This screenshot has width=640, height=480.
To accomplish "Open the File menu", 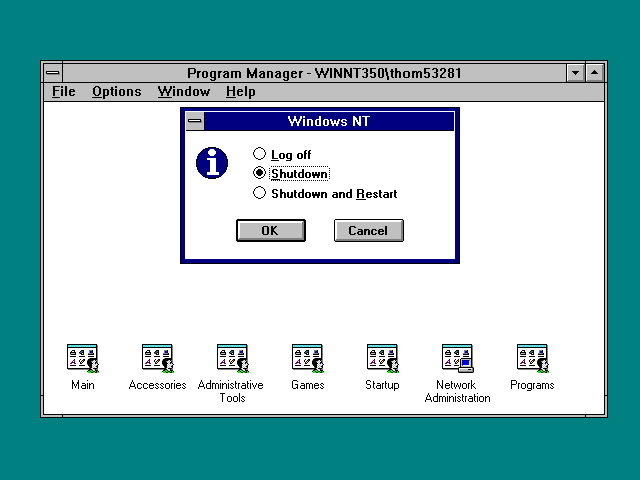I will (63, 92).
